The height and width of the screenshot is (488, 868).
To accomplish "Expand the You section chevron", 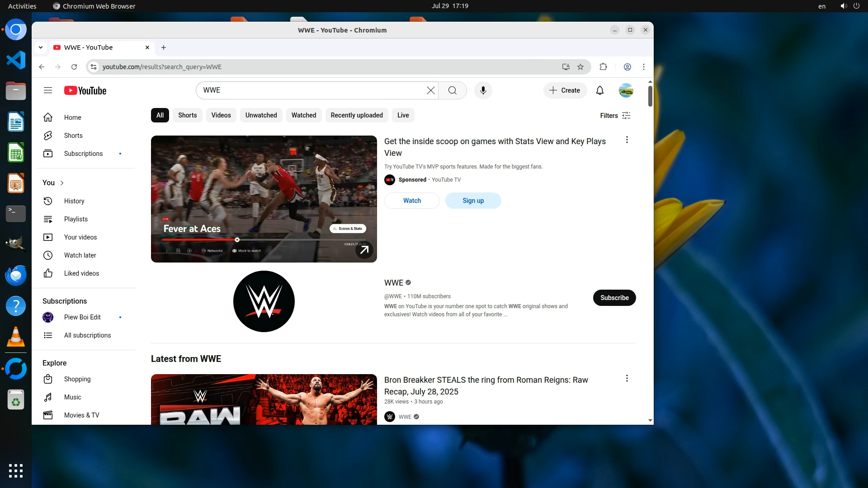I will [x=62, y=183].
